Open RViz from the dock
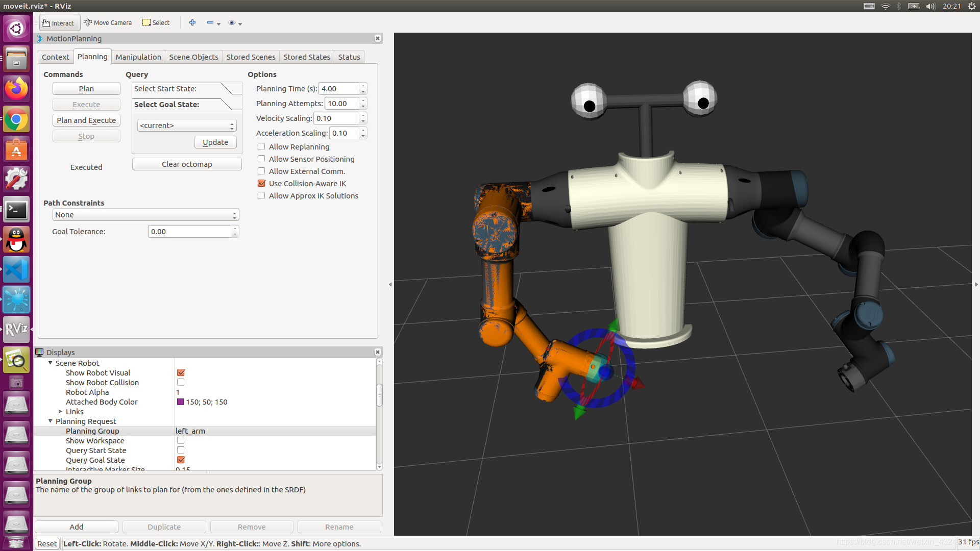This screenshot has width=980, height=551. [x=16, y=329]
